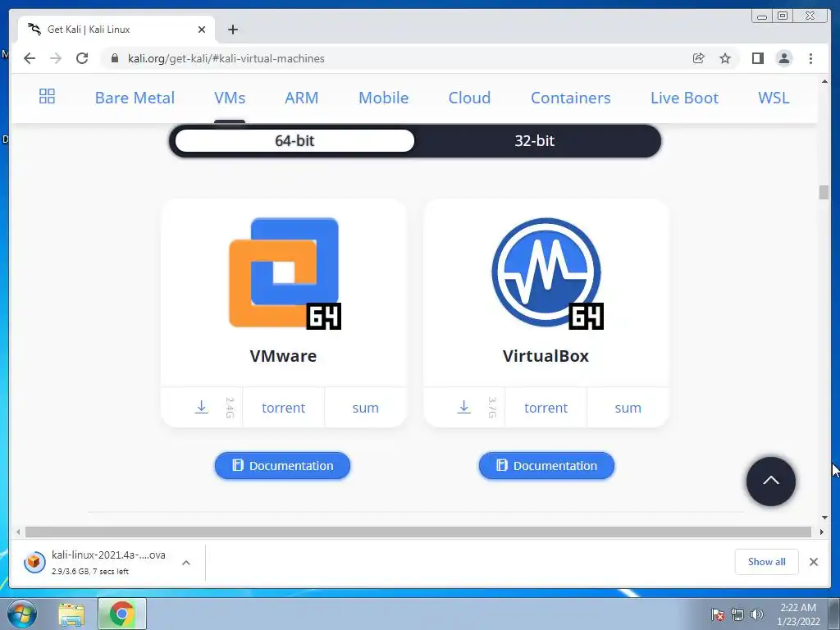
Task: Click the VirtualBox torrent link
Action: [546, 408]
